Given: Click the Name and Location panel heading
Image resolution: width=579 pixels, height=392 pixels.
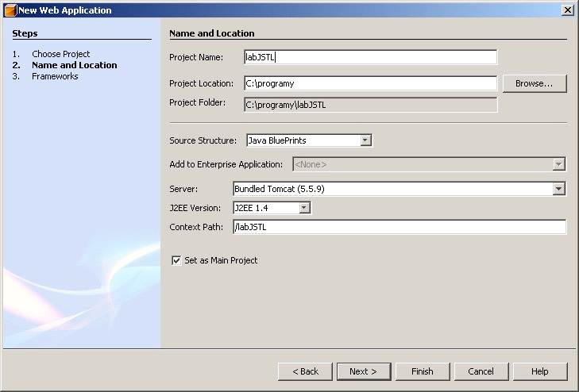Looking at the screenshot, I should tap(211, 33).
